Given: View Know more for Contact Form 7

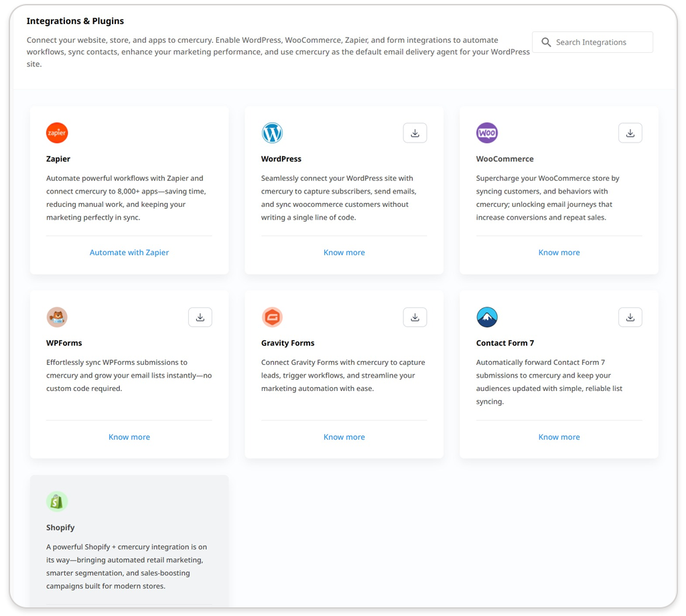Looking at the screenshot, I should pyautogui.click(x=559, y=437).
